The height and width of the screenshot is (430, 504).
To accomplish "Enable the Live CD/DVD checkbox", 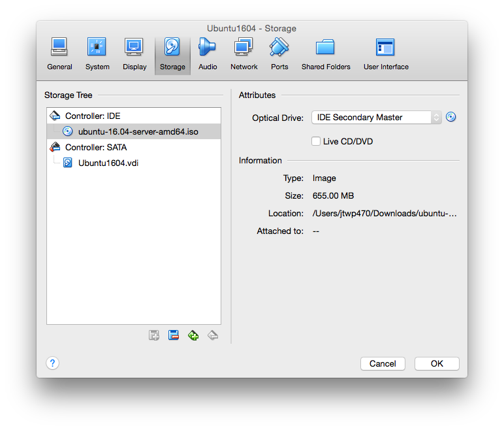I will [x=316, y=141].
